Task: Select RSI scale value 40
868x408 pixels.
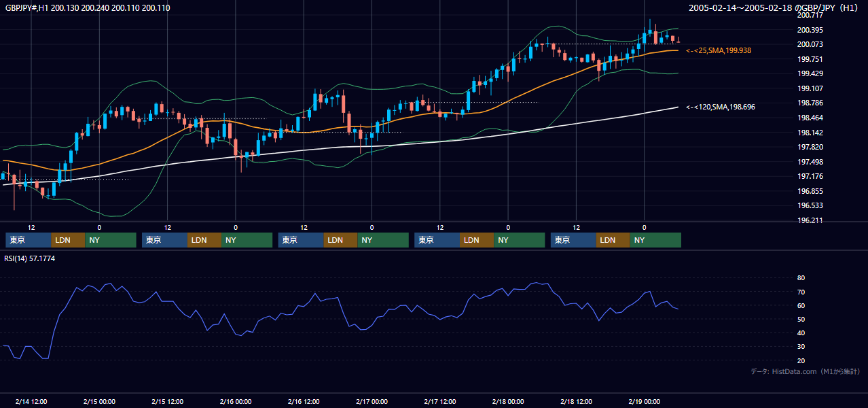Action: pyautogui.click(x=801, y=333)
